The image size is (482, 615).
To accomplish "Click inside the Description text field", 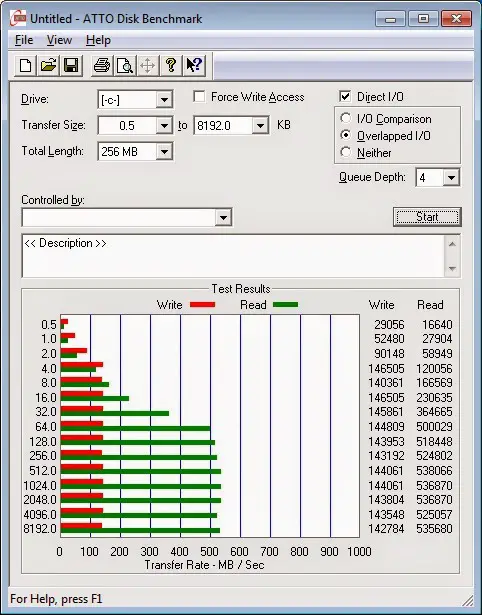I will 234,256.
